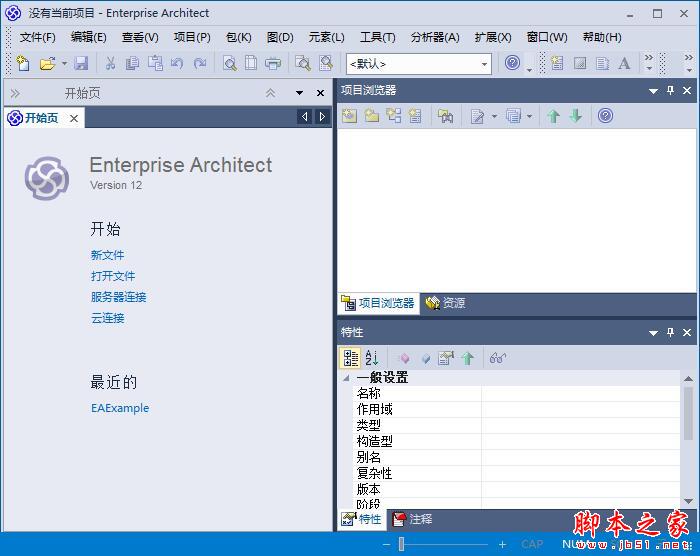Click New Element icon in Project Browser

pos(415,116)
